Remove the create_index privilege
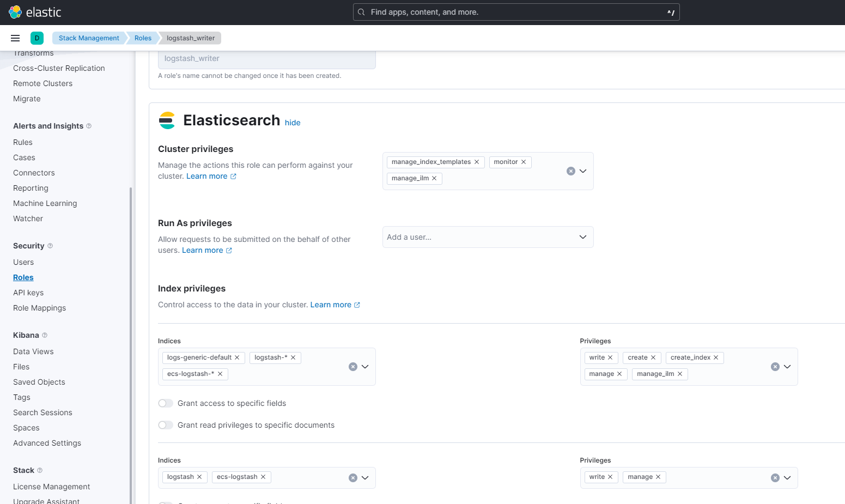This screenshot has height=504, width=845. point(716,357)
